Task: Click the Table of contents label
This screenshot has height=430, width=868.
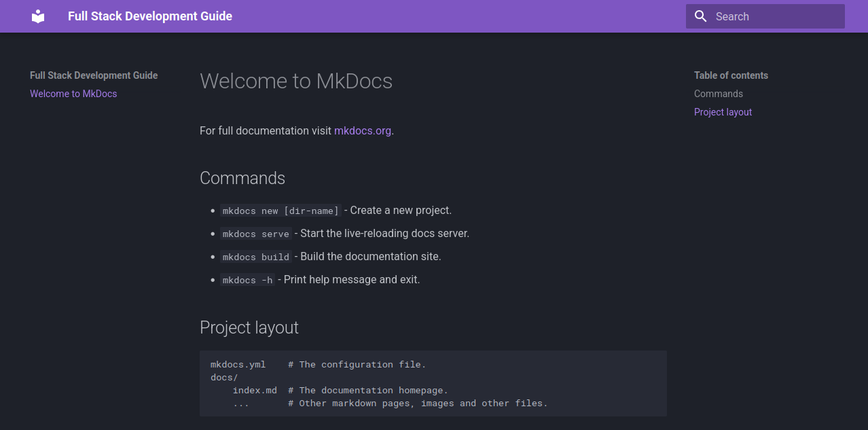Action: (731, 75)
